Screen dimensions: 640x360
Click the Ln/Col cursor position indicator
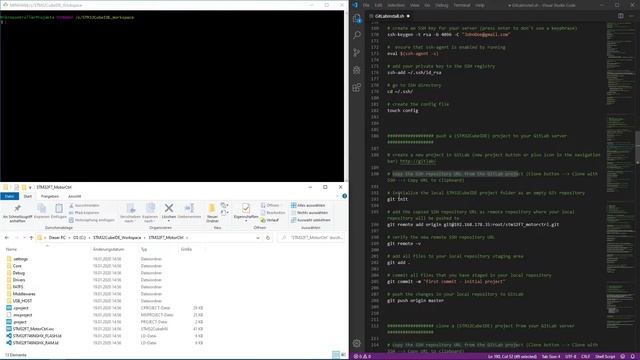point(512,356)
